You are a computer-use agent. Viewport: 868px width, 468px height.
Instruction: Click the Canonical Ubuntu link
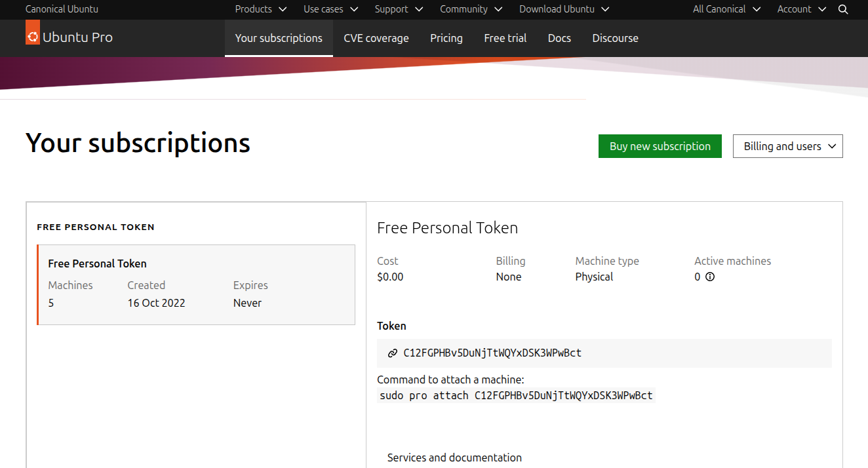point(62,9)
